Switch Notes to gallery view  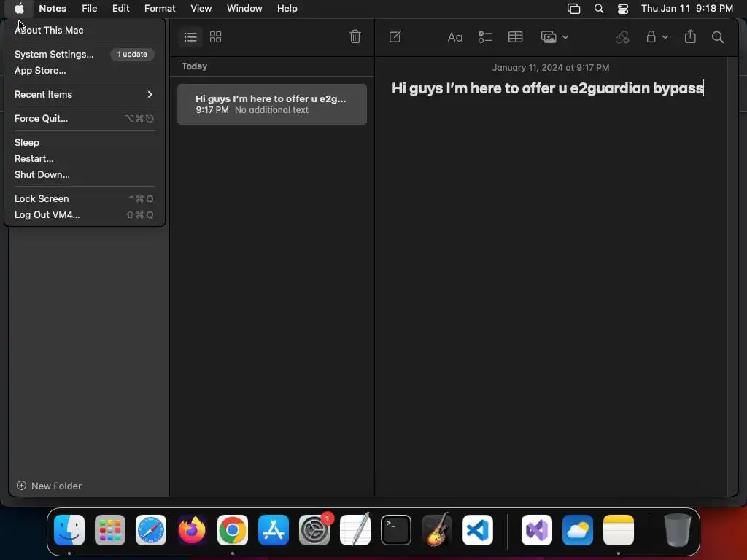click(216, 37)
